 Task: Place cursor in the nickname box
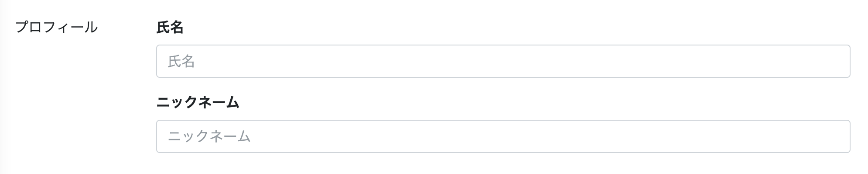503,136
